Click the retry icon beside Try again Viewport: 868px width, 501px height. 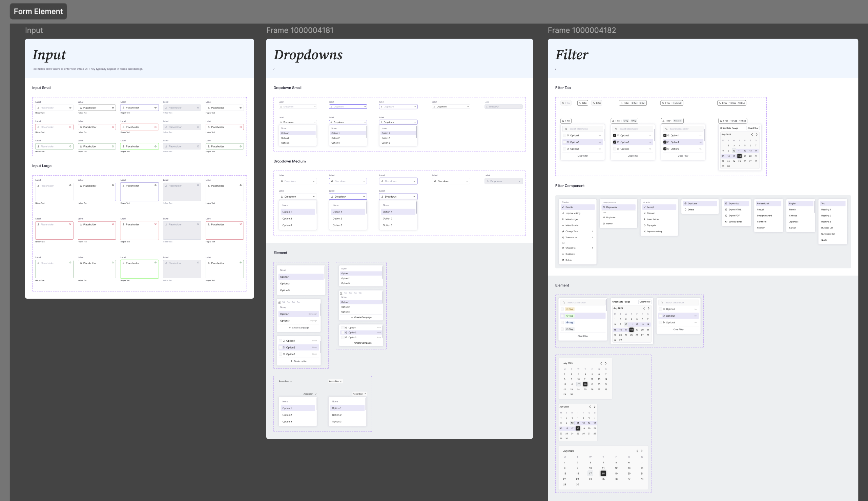click(x=645, y=225)
